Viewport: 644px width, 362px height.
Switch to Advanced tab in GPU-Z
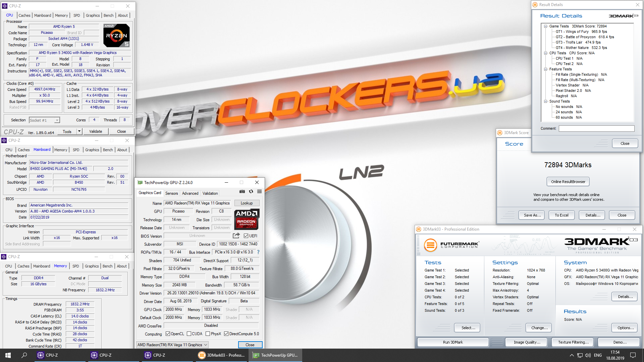pos(190,193)
